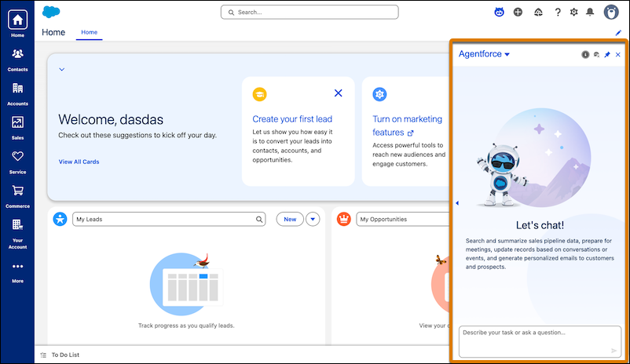
Task: Click the New button for leads
Action: tap(290, 219)
